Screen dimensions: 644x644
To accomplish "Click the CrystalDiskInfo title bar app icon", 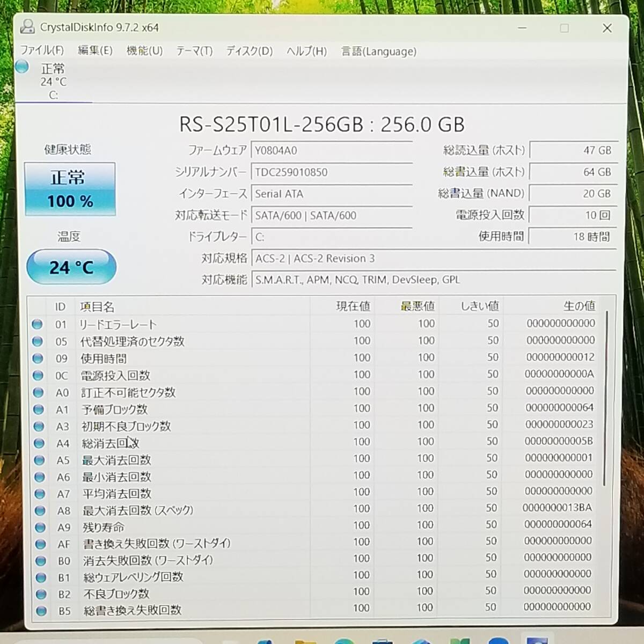I will [x=27, y=27].
